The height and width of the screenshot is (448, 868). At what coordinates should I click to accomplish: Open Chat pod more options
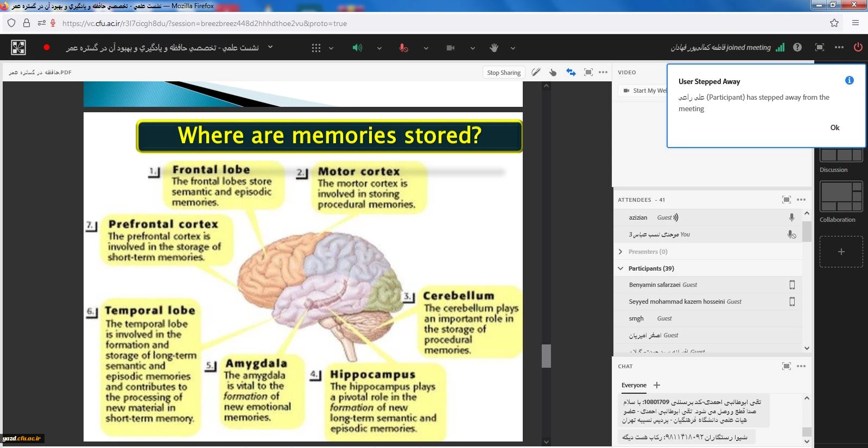click(x=801, y=366)
